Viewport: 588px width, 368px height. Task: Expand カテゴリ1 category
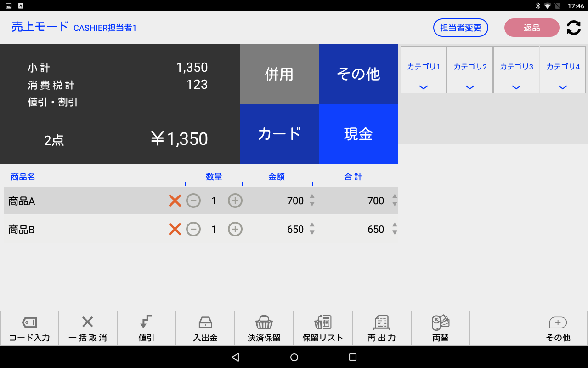click(x=424, y=70)
